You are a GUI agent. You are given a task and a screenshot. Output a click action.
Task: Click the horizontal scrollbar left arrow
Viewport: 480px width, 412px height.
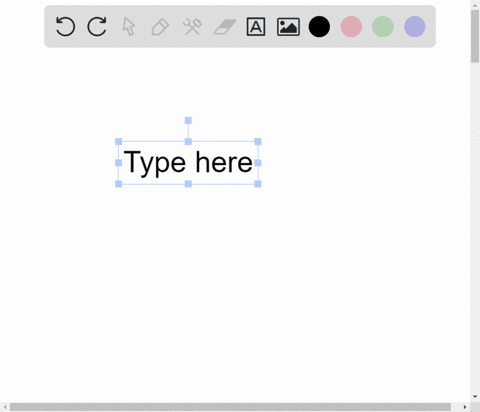(5, 407)
